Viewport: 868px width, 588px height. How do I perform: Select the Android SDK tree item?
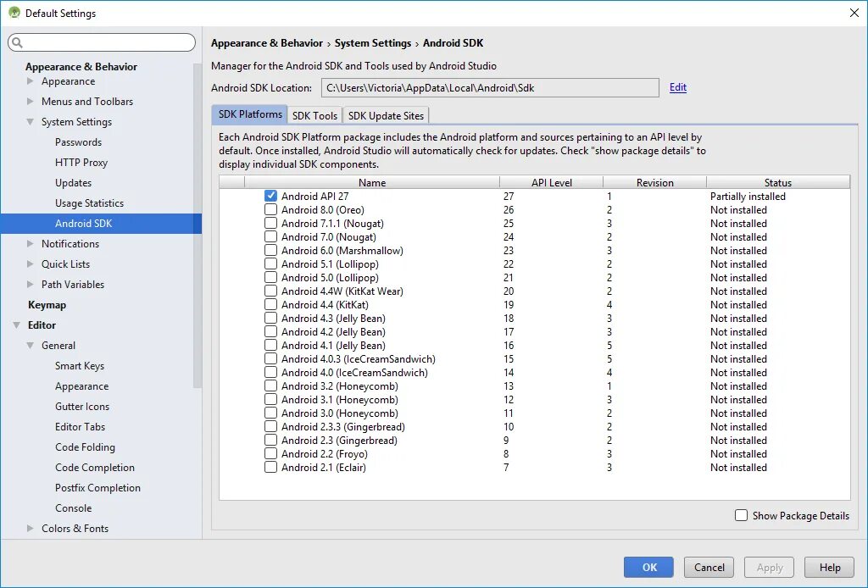coord(101,224)
